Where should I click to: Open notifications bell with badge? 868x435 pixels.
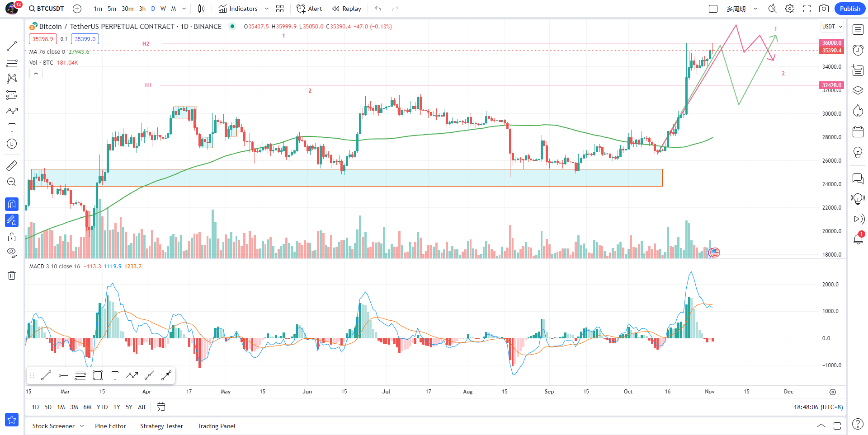[858, 239]
